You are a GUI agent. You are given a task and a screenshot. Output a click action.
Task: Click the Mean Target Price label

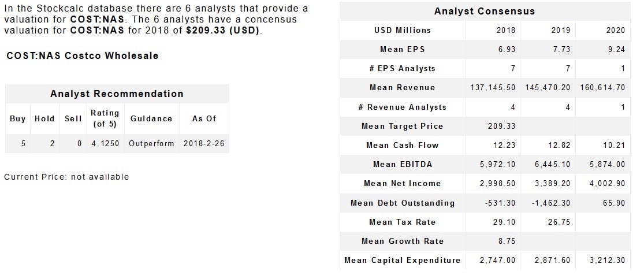(x=402, y=126)
